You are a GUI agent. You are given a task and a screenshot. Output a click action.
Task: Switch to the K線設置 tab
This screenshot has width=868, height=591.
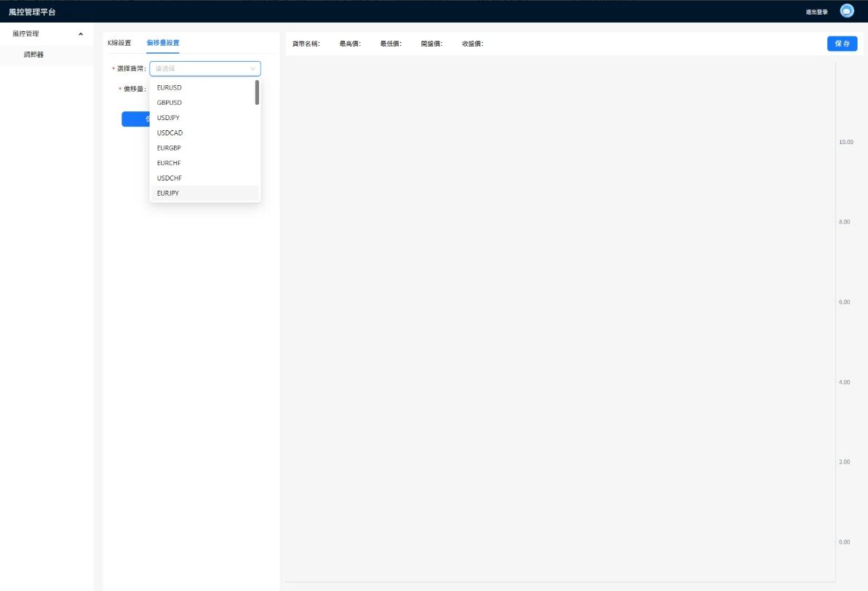tap(119, 42)
